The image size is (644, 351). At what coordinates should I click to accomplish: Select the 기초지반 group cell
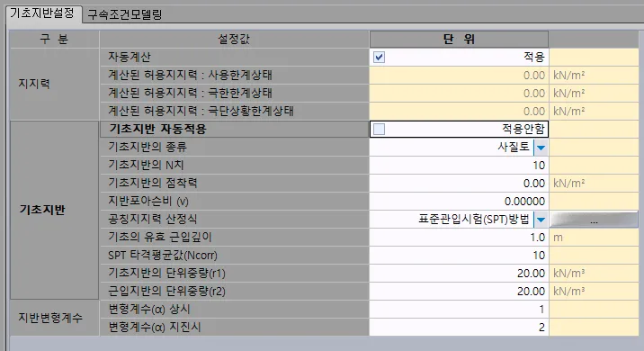[54, 210]
